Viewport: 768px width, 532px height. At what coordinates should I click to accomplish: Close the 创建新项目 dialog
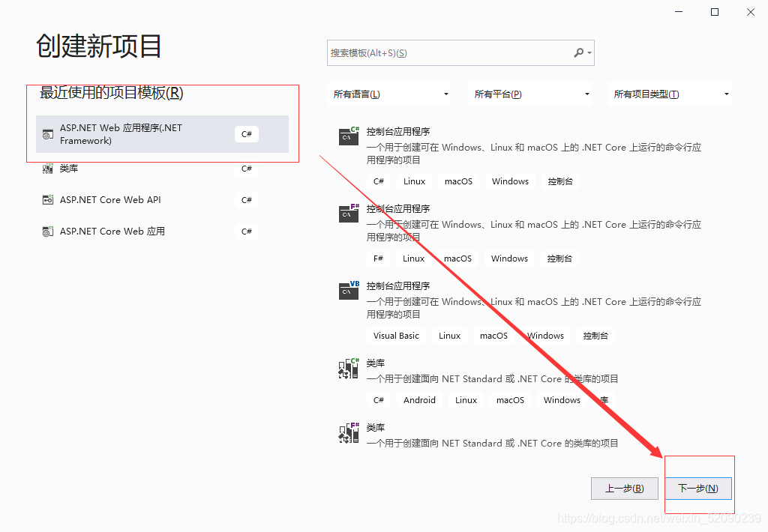[x=750, y=12]
